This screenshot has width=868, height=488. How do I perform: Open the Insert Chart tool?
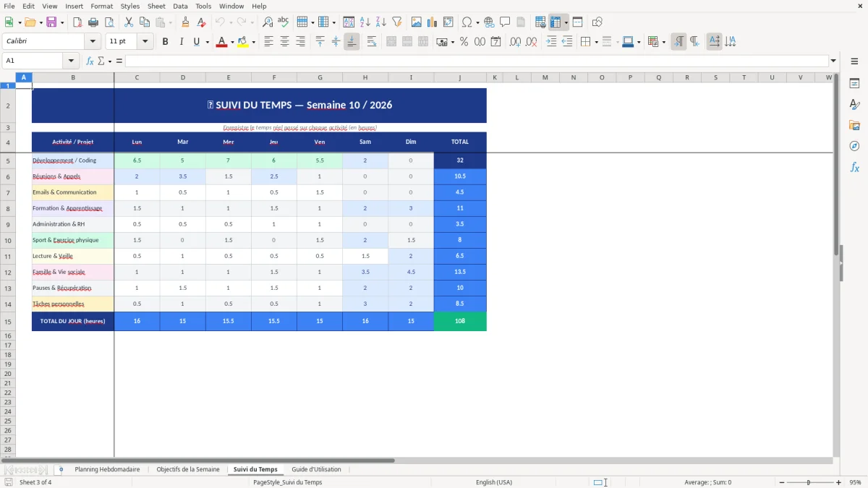(432, 22)
